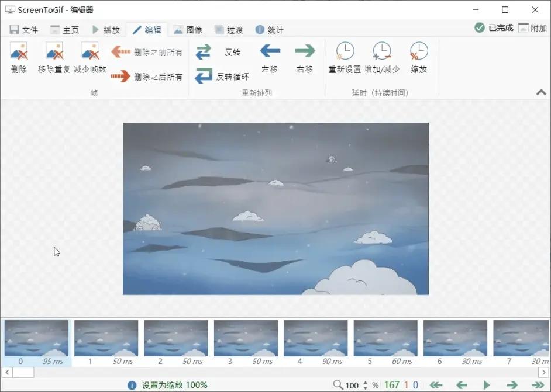Image resolution: width=551 pixels, height=392 pixels.
Task: Open the 统计 statistics tab
Action: (270, 30)
